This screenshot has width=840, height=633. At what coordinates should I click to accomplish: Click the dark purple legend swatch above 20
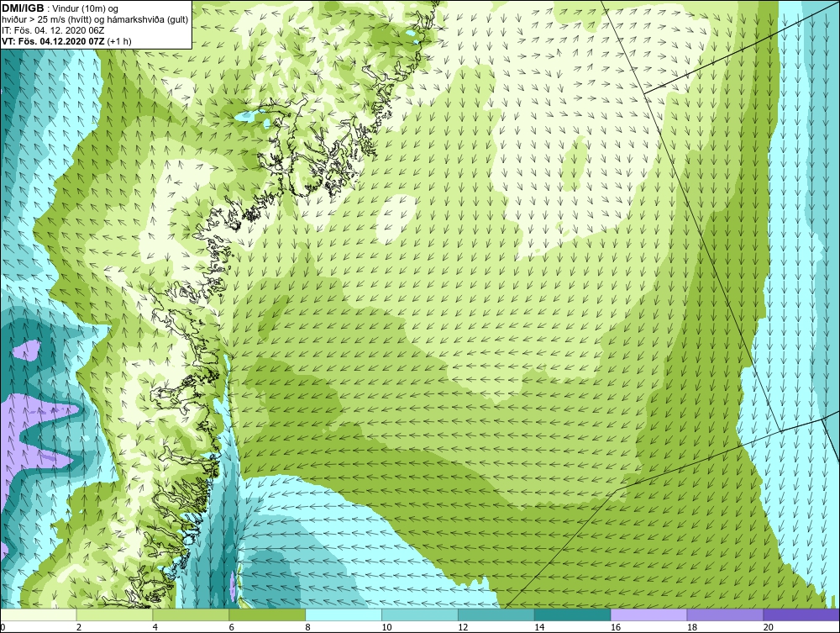coord(801,615)
